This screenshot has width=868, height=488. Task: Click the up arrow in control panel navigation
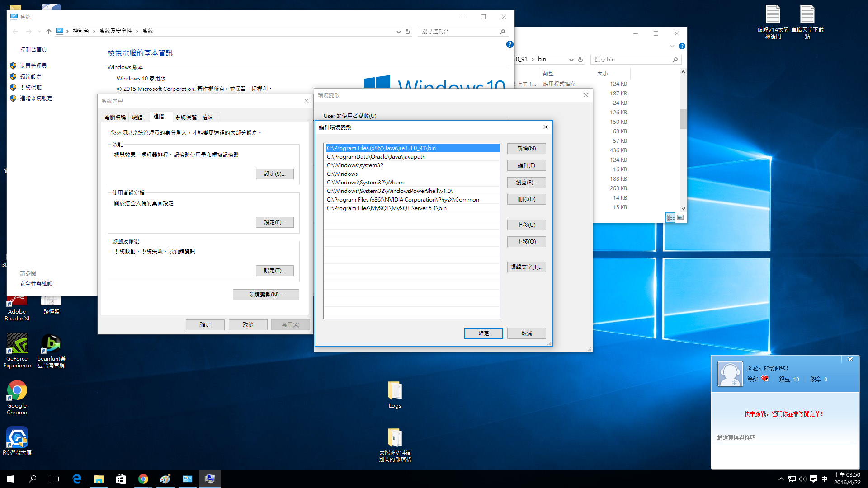49,32
